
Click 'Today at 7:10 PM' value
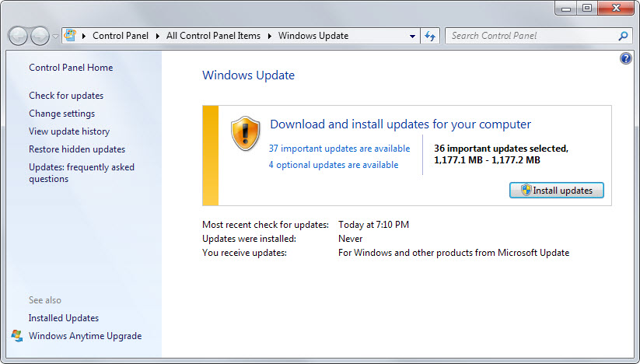373,225
